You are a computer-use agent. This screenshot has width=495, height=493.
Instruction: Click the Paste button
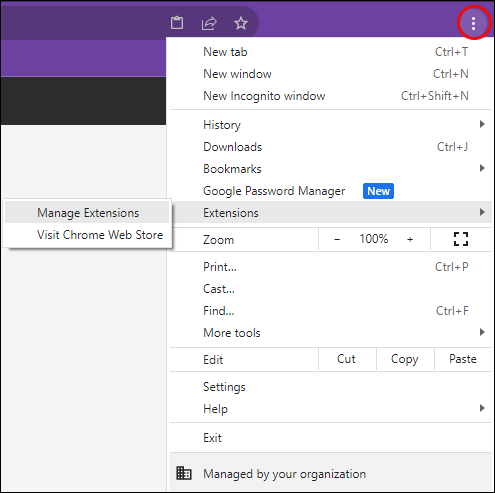tap(463, 359)
